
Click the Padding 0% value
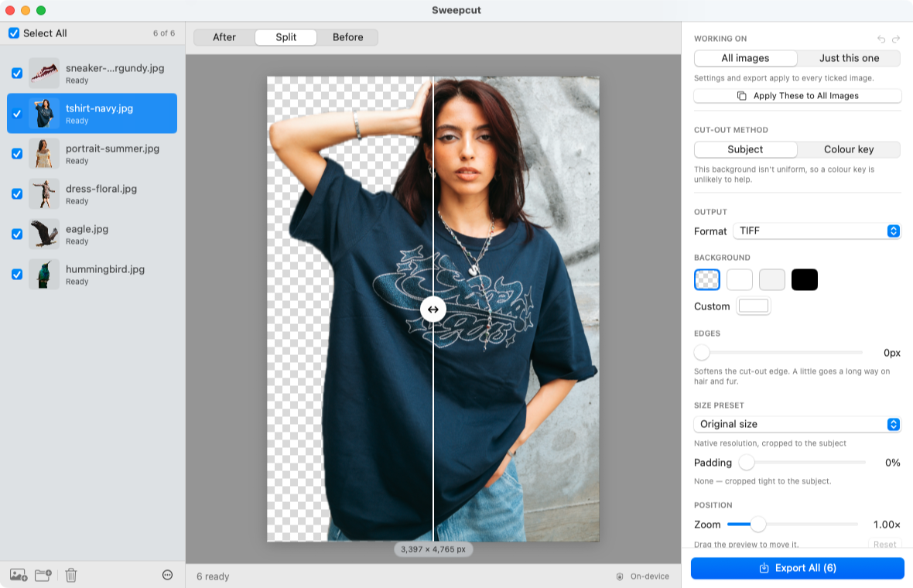pos(893,463)
